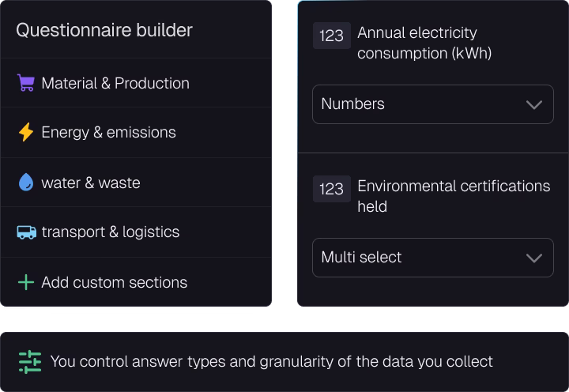Click the Environmental certifications held question title
The image size is (569, 392).
[454, 196]
